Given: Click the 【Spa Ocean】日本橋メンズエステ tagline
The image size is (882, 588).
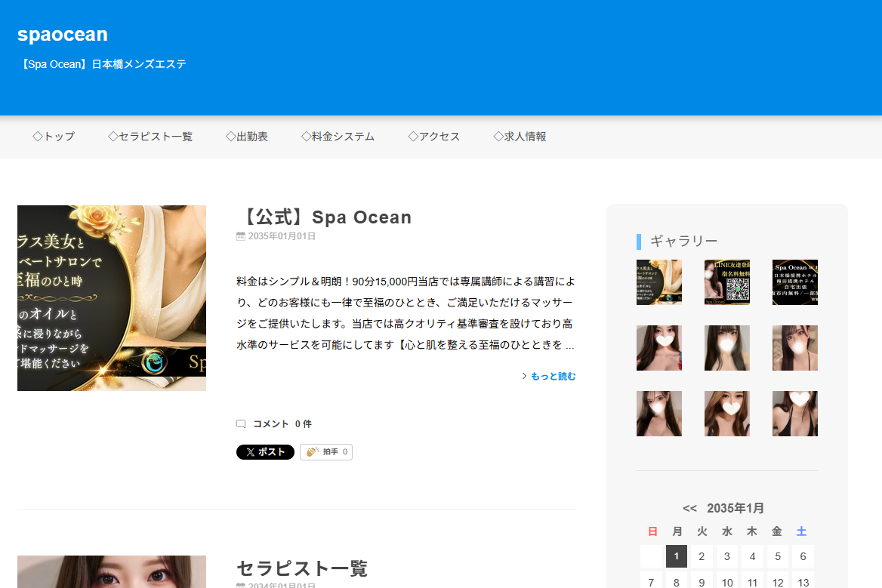Looking at the screenshot, I should click(x=102, y=65).
